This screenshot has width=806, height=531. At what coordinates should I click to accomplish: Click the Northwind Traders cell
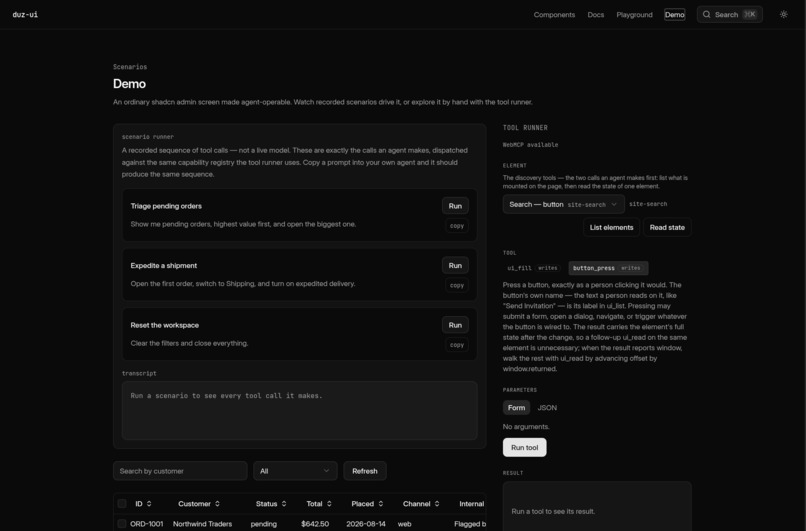click(203, 524)
